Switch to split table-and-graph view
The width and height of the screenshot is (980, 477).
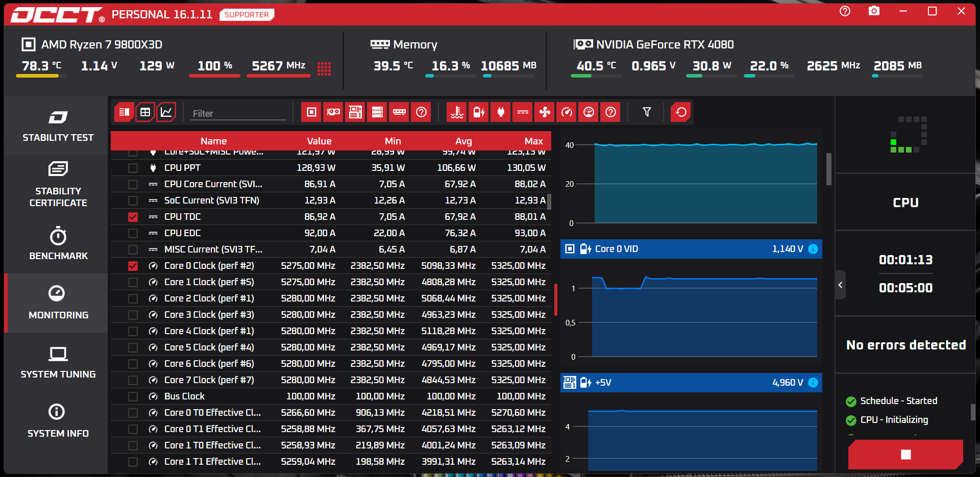pyautogui.click(x=124, y=112)
